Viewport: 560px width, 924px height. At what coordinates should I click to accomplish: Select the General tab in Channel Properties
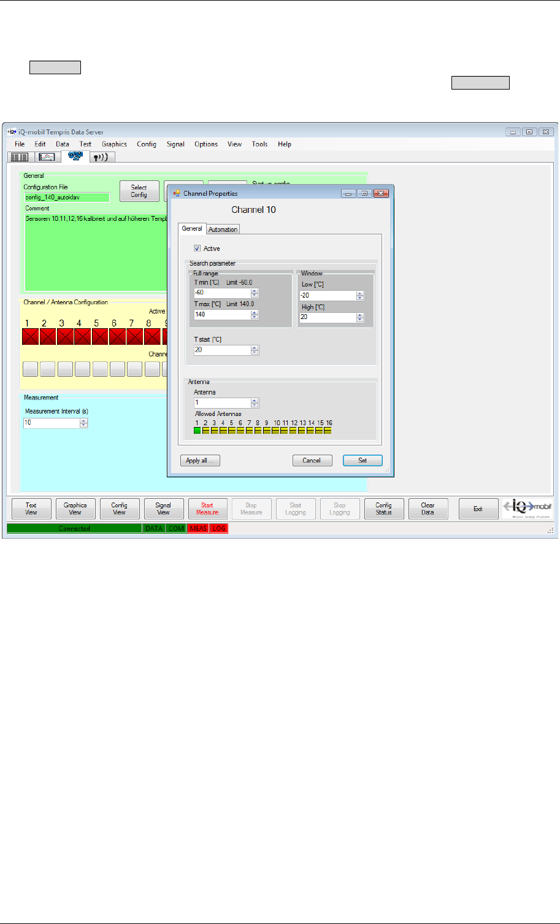192,228
